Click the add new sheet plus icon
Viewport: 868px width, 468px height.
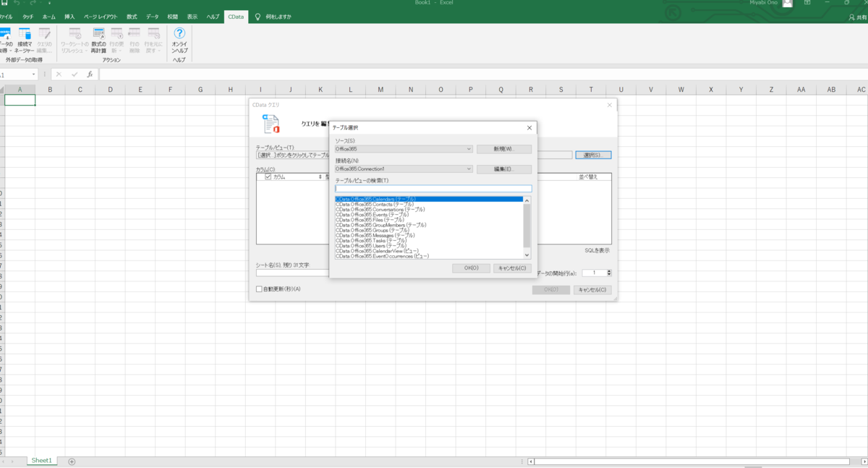tap(72, 461)
